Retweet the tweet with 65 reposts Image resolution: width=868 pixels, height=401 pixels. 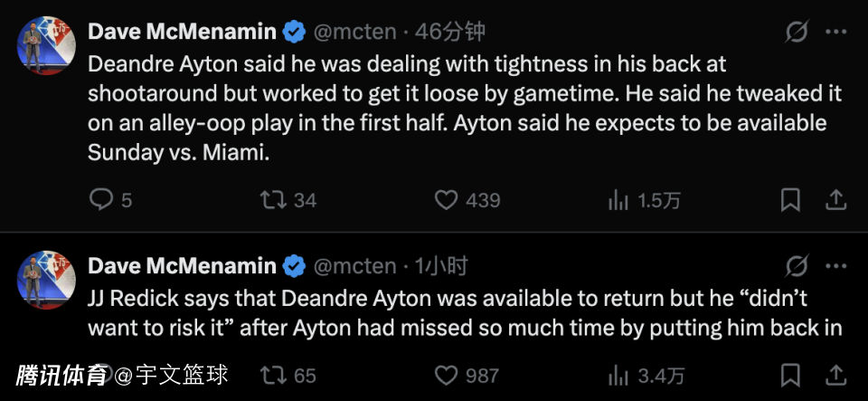point(272,375)
